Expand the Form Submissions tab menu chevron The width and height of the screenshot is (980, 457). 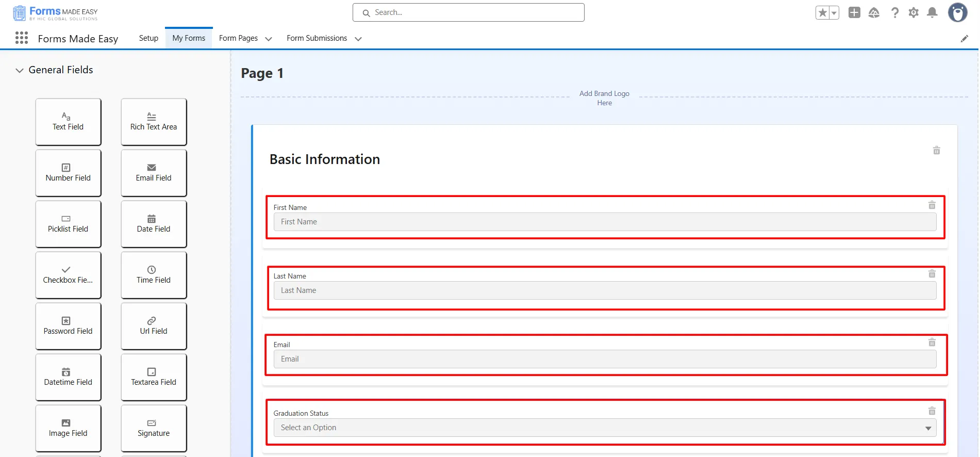point(358,39)
